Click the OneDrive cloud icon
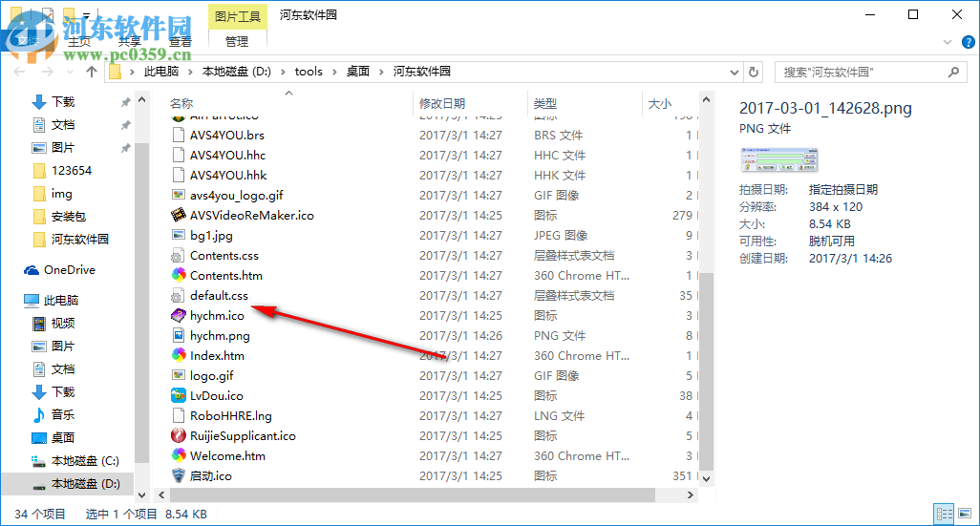The width and height of the screenshot is (980, 526). point(32,270)
